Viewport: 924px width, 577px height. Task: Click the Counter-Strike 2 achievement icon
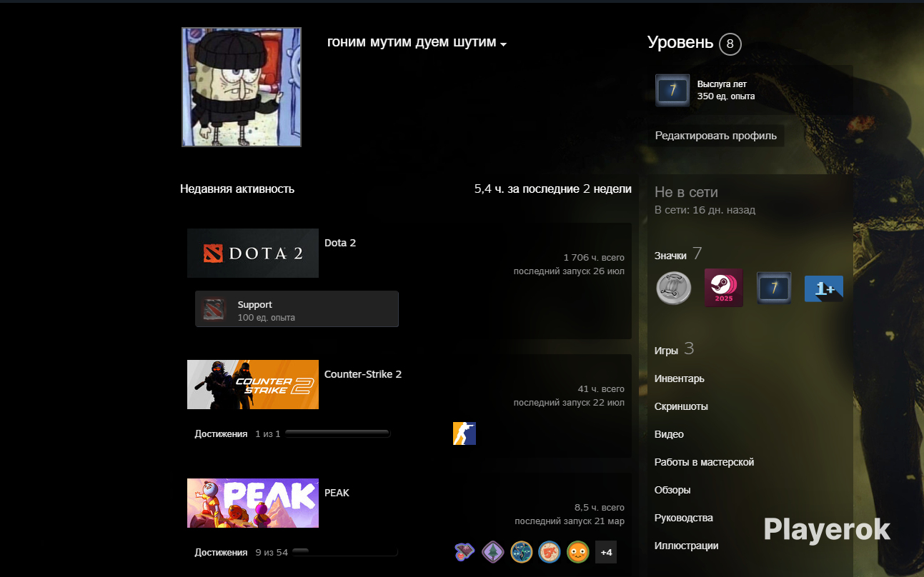click(x=465, y=433)
